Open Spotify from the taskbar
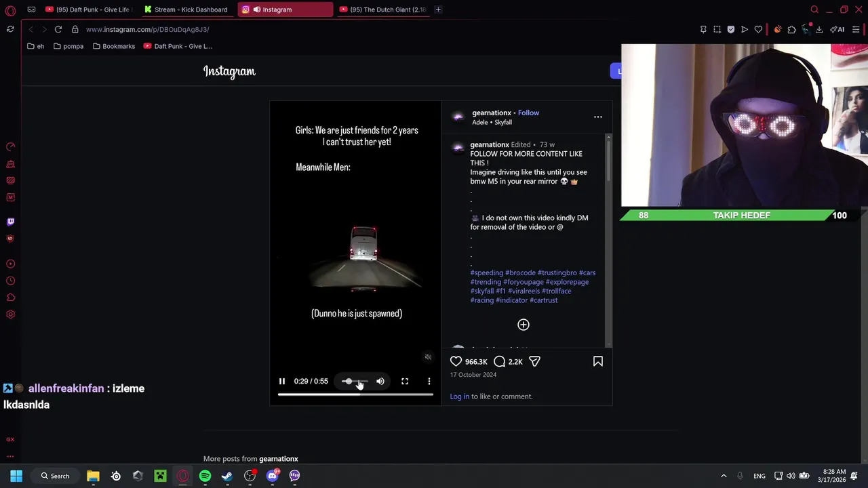The width and height of the screenshot is (868, 488). click(x=205, y=476)
